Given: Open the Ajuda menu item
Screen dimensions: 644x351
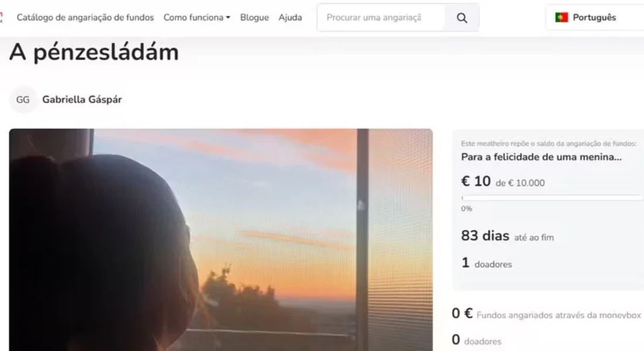Looking at the screenshot, I should (290, 18).
